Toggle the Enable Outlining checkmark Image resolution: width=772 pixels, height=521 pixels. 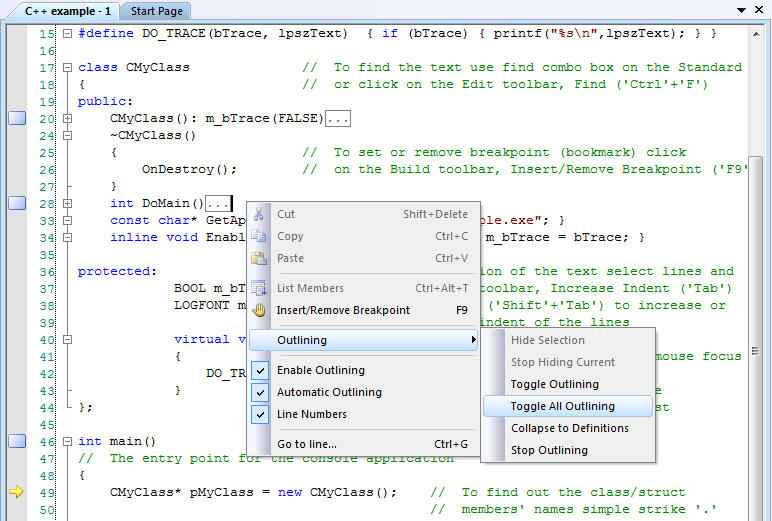[260, 370]
